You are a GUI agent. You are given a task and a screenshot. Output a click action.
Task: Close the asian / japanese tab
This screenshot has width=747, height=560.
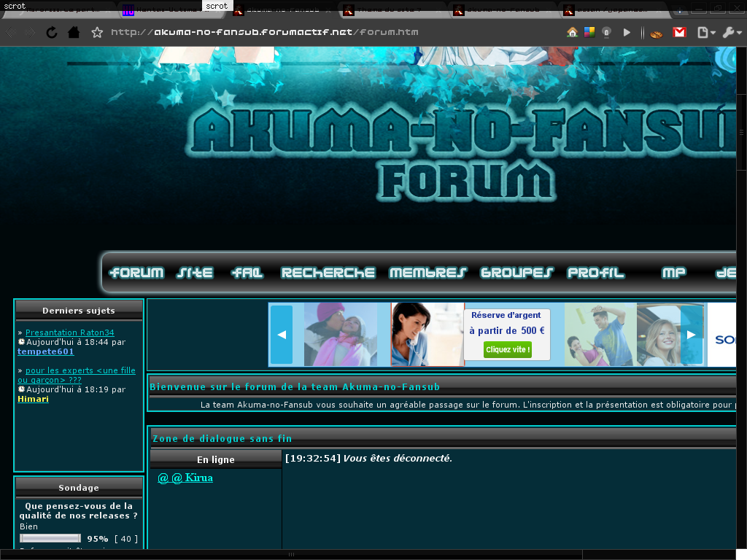click(658, 10)
